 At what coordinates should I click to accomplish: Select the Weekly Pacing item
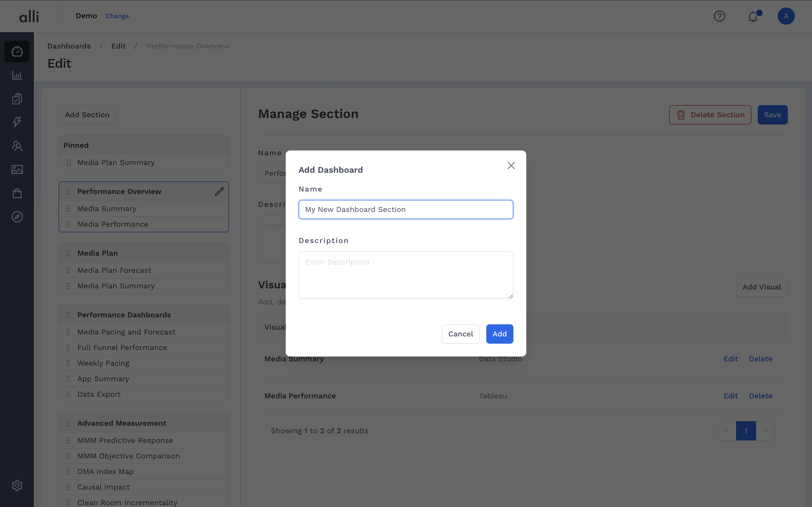point(103,363)
